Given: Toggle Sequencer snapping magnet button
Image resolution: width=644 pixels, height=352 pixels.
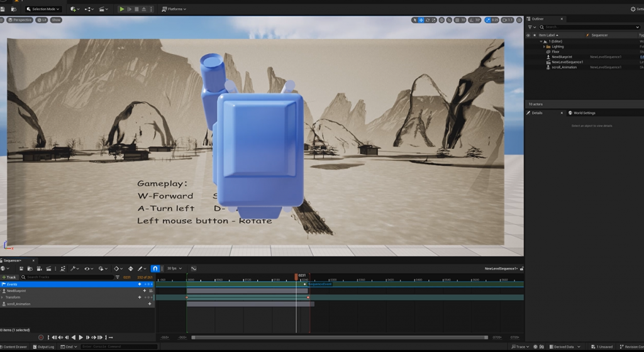Looking at the screenshot, I should point(155,269).
